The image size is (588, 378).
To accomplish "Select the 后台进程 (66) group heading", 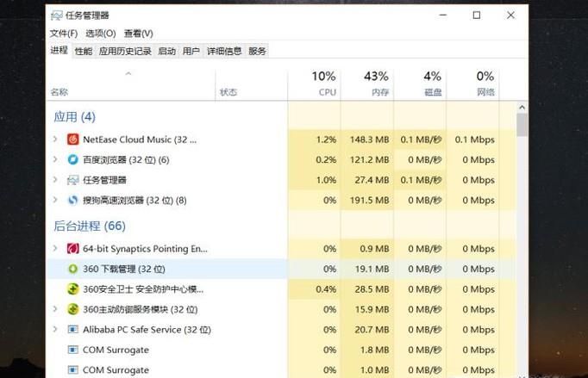I will point(90,226).
